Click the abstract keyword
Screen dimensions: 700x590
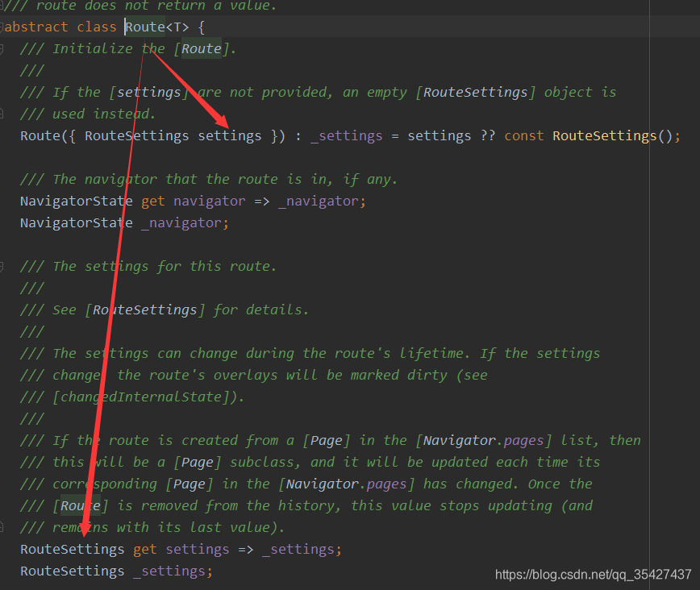[x=34, y=27]
